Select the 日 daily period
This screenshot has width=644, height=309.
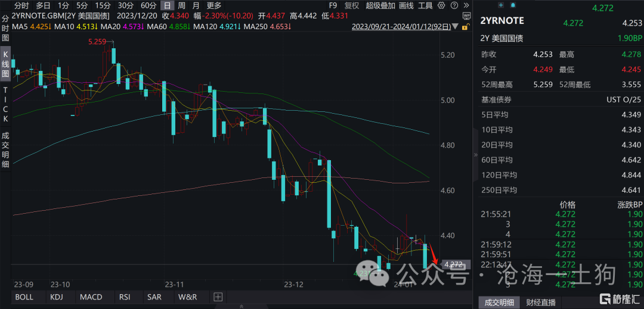167,5
